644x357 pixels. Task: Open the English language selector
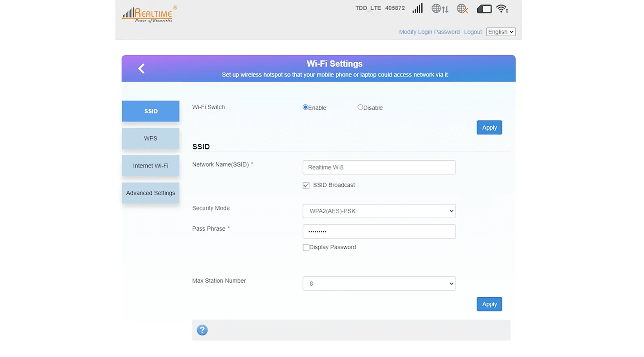pos(501,32)
